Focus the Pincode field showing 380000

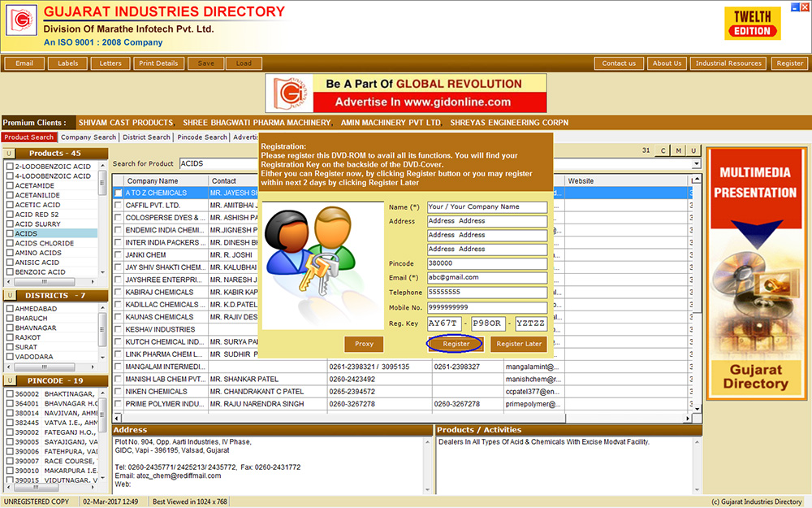pyautogui.click(x=486, y=263)
